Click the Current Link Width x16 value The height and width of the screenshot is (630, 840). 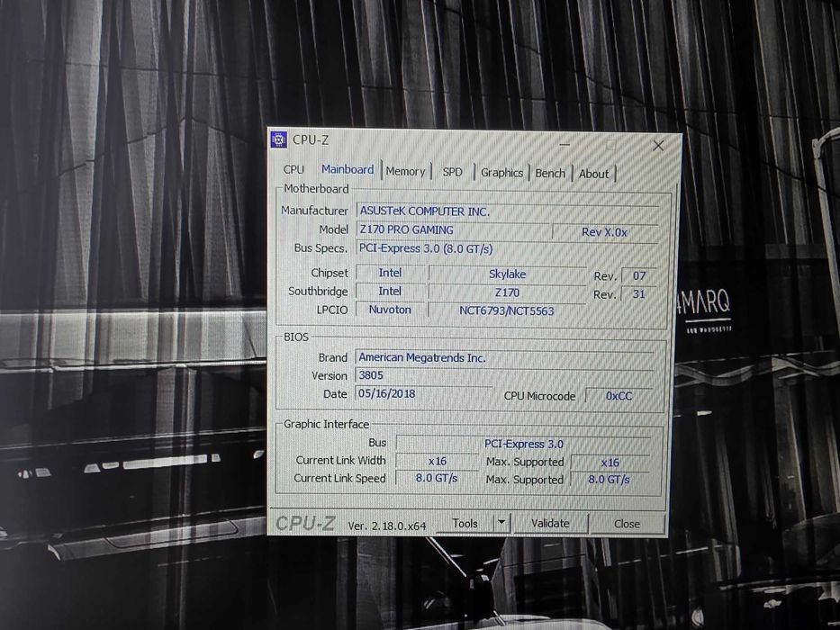coord(438,461)
